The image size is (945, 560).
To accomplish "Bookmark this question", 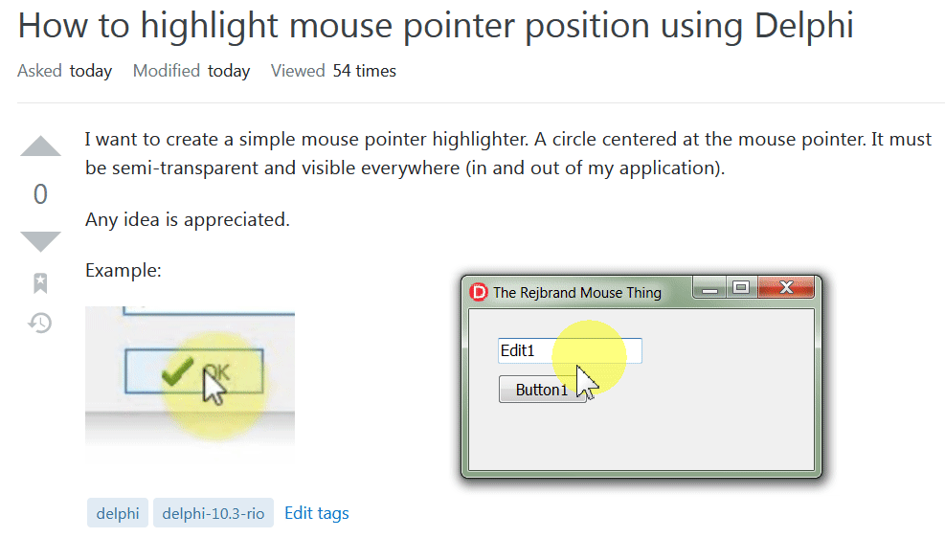I will 40,282.
